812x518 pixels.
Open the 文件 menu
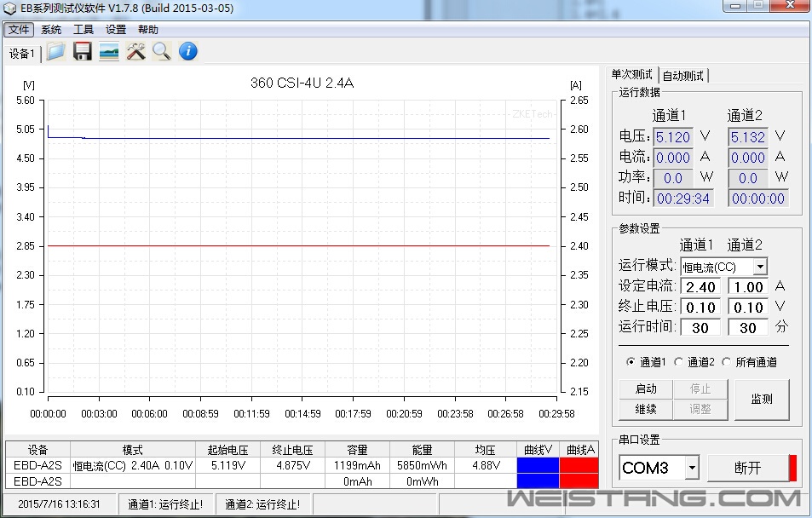coord(19,30)
